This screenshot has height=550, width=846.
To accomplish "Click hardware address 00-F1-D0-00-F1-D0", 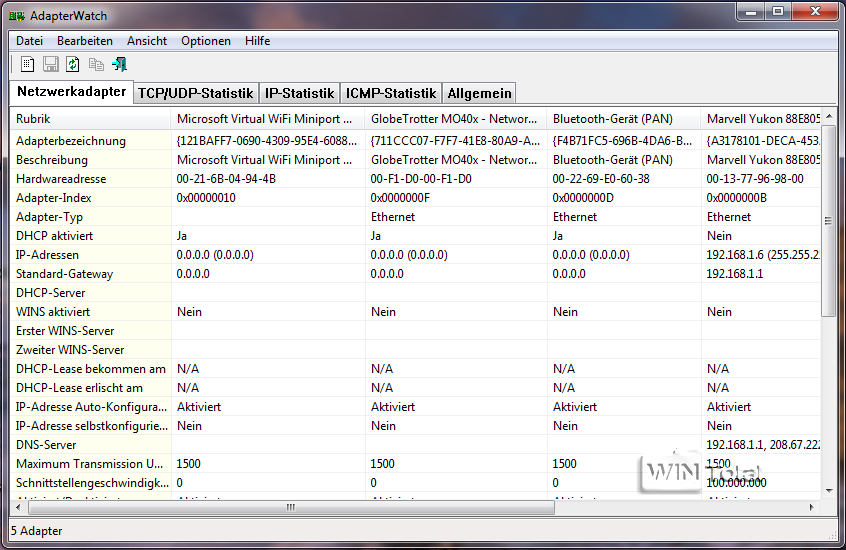I will pos(421,179).
